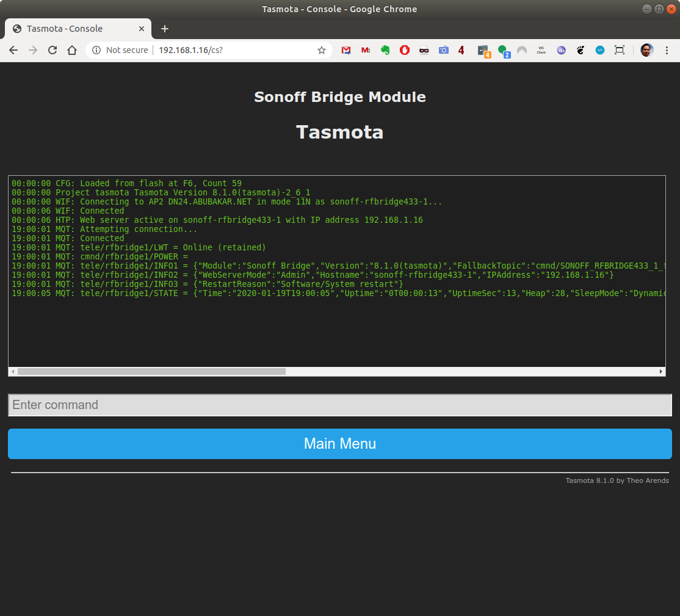Open the gray mountain arch extension
This screenshot has height=616, width=680.
click(x=522, y=50)
